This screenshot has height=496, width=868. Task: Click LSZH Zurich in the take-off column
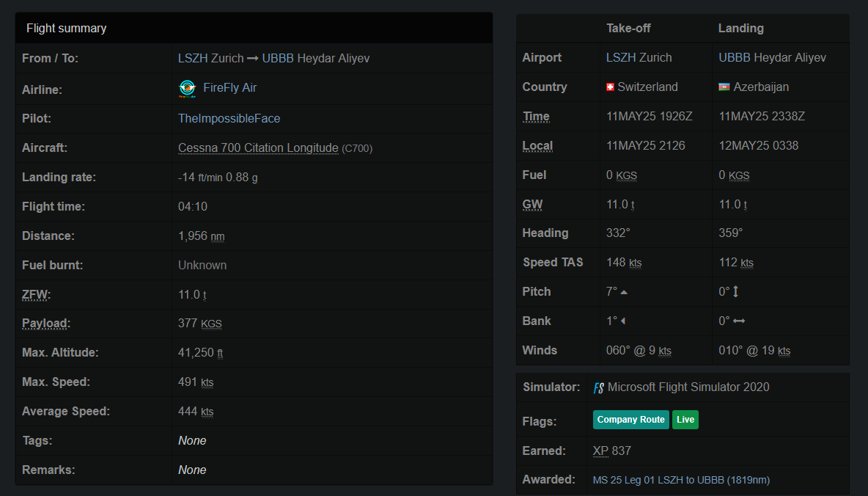click(x=639, y=57)
